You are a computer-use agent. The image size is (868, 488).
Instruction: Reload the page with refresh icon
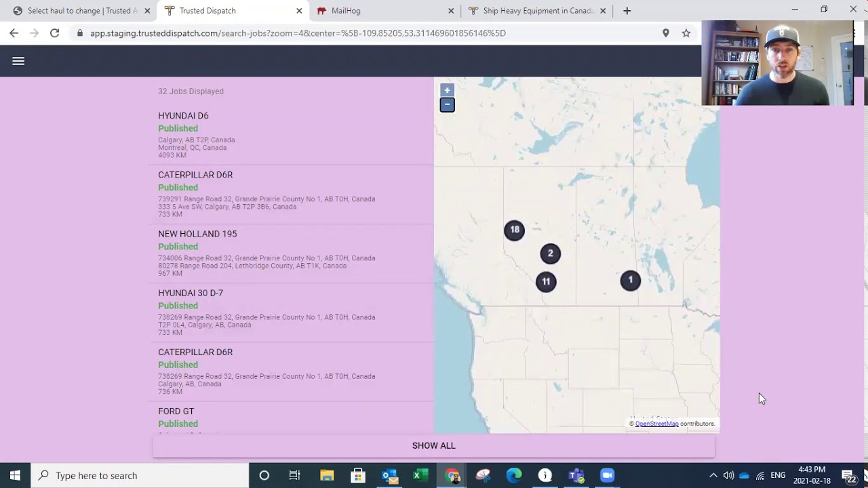point(54,33)
